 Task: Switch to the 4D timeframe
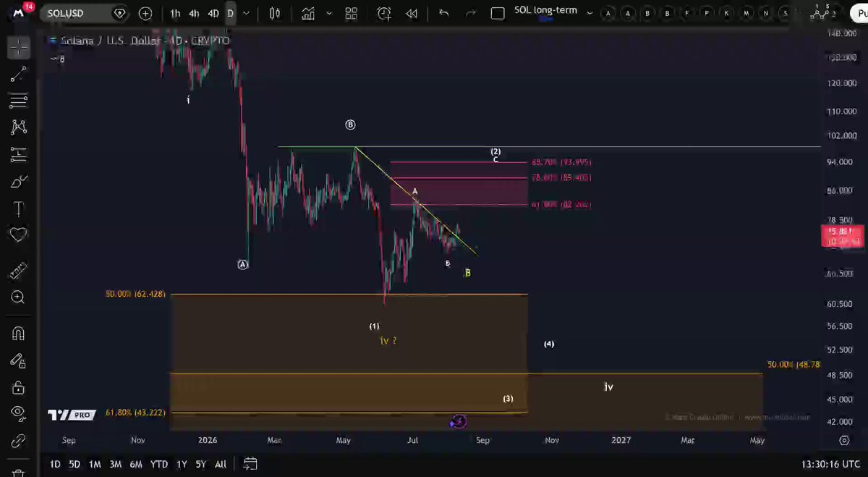pos(213,13)
